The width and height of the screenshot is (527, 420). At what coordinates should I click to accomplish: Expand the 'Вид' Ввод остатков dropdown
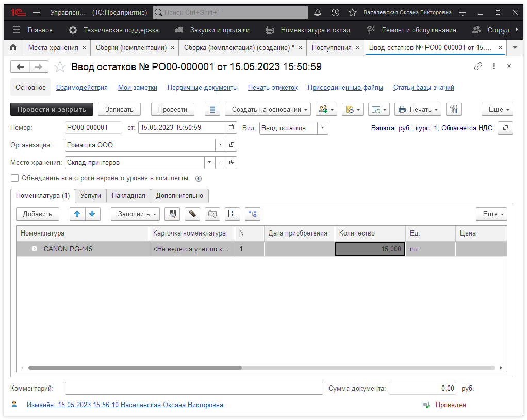pos(322,128)
